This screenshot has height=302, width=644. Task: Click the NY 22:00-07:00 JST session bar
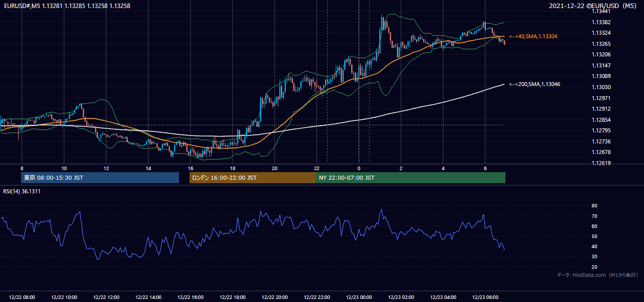click(x=411, y=178)
